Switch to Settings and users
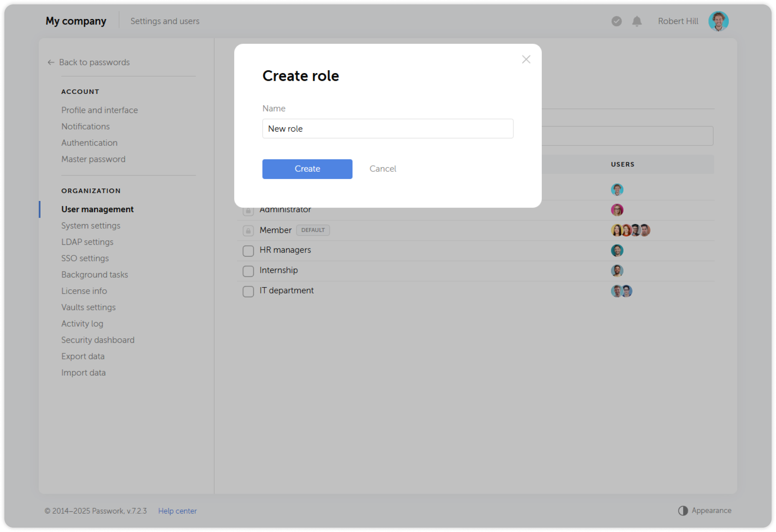This screenshot has height=532, width=776. click(165, 21)
